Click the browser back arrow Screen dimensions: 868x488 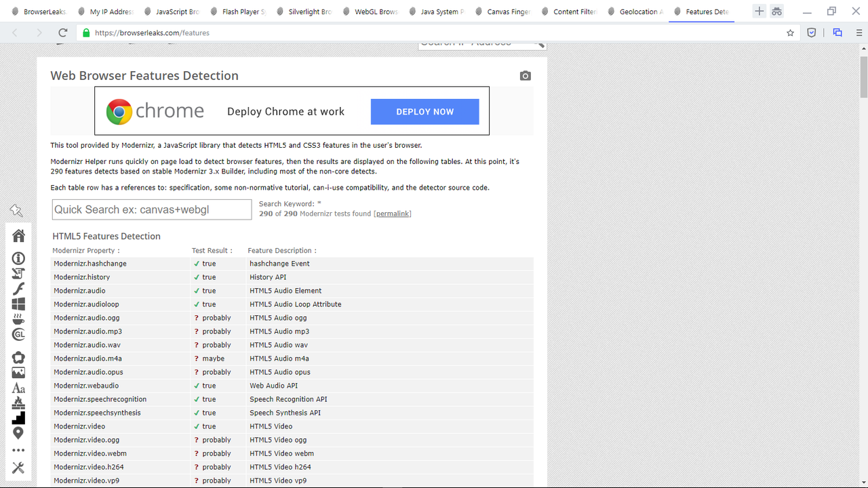(x=15, y=33)
